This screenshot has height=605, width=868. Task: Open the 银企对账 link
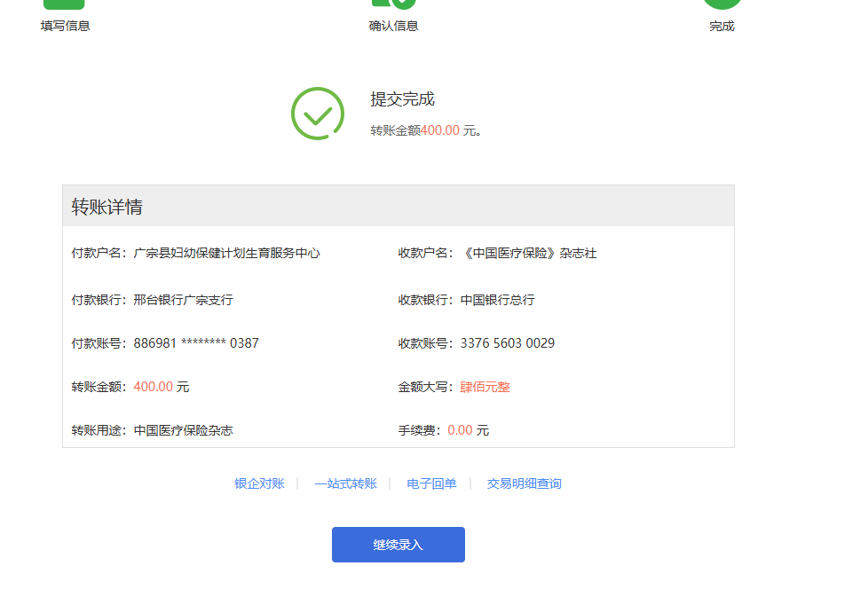259,483
